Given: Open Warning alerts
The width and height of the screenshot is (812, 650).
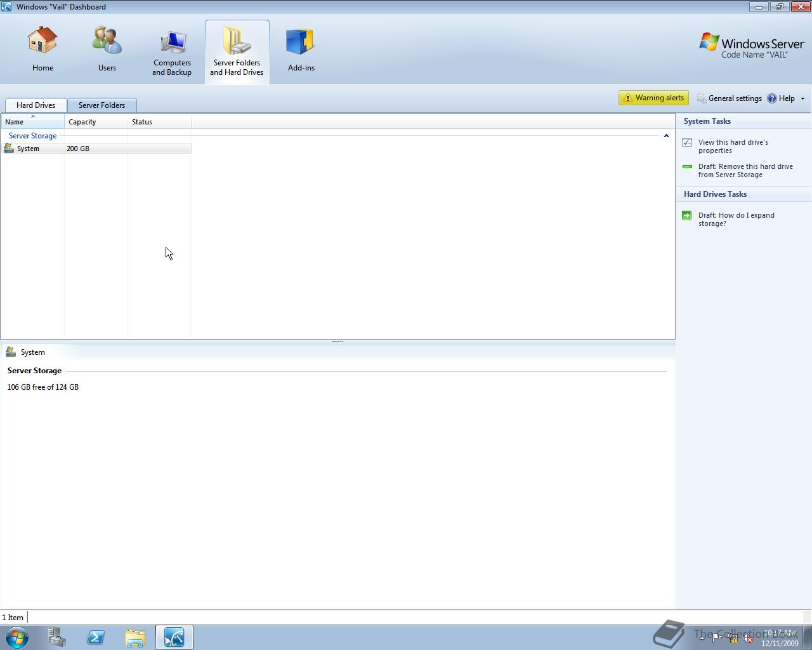Looking at the screenshot, I should tap(653, 98).
